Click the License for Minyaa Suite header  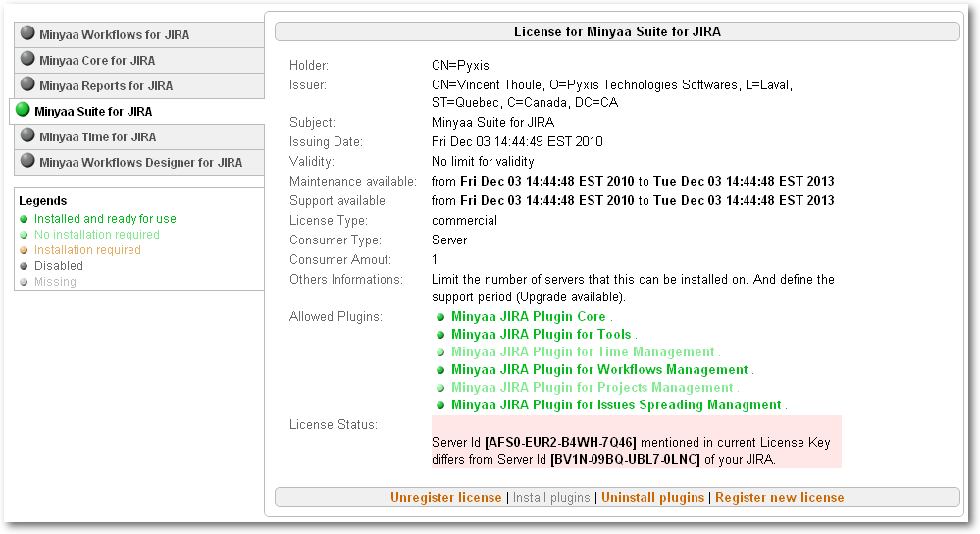(617, 31)
